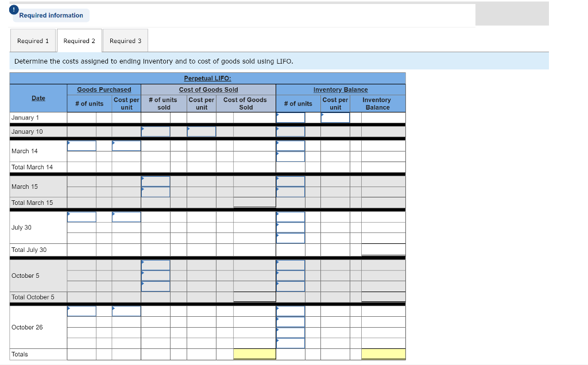The width and height of the screenshot is (588, 365).
Task: Open July 30 goods purchased units dropdown
Action: [82, 217]
